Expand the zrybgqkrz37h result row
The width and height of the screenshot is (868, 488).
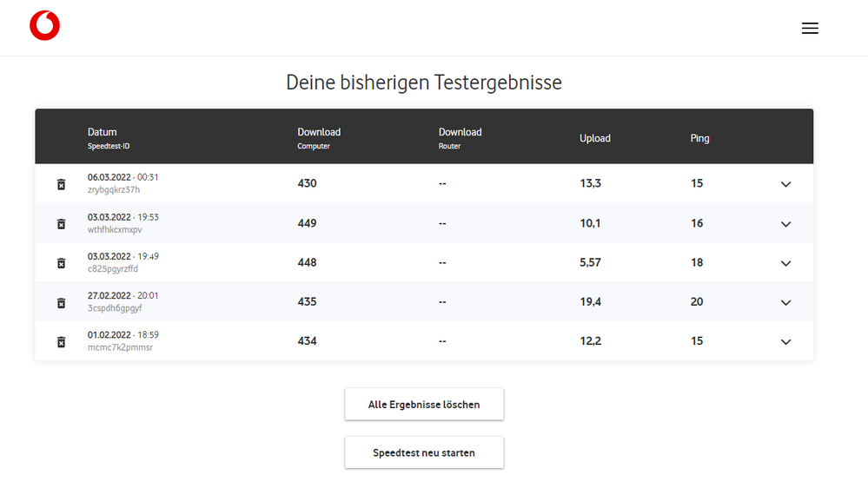pos(785,184)
